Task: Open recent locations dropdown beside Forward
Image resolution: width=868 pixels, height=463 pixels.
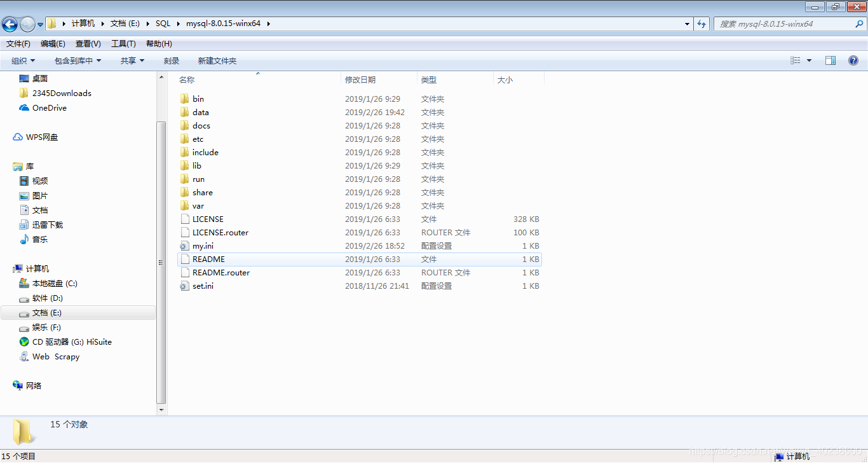Action: [40, 25]
